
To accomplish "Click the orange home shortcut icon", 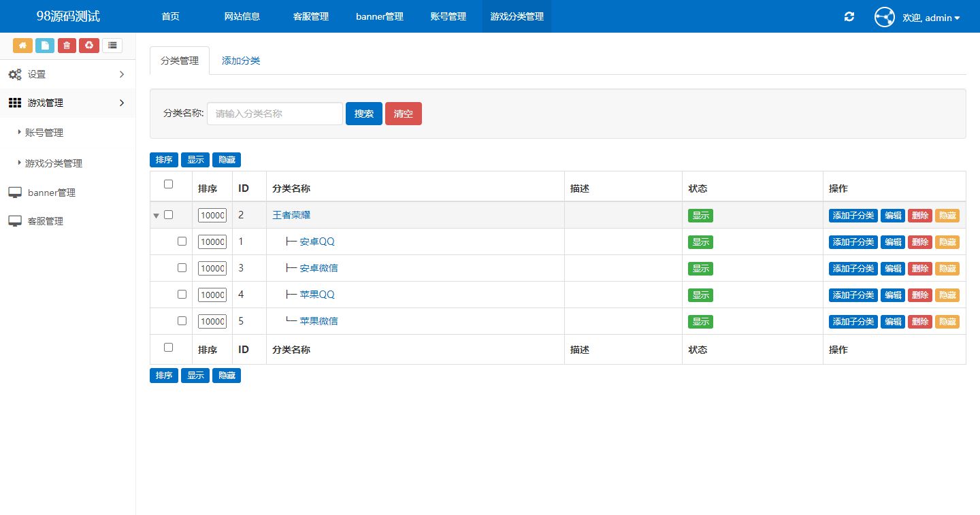I will (22, 46).
